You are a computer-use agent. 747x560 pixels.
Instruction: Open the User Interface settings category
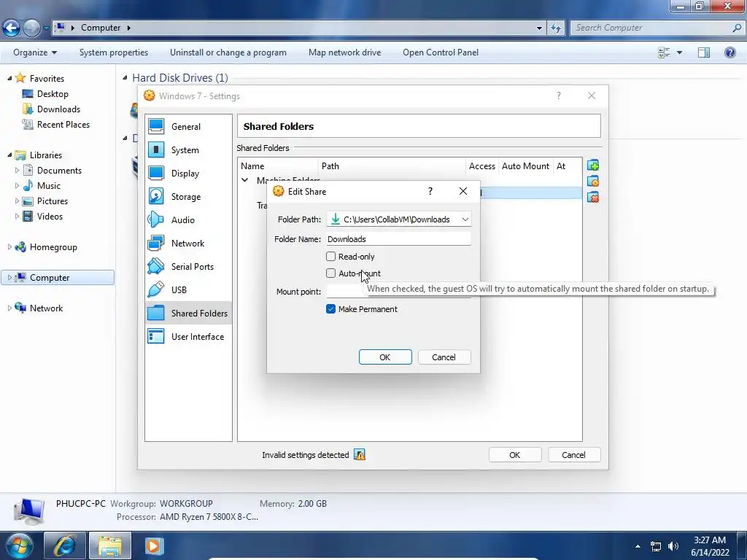tap(189, 337)
